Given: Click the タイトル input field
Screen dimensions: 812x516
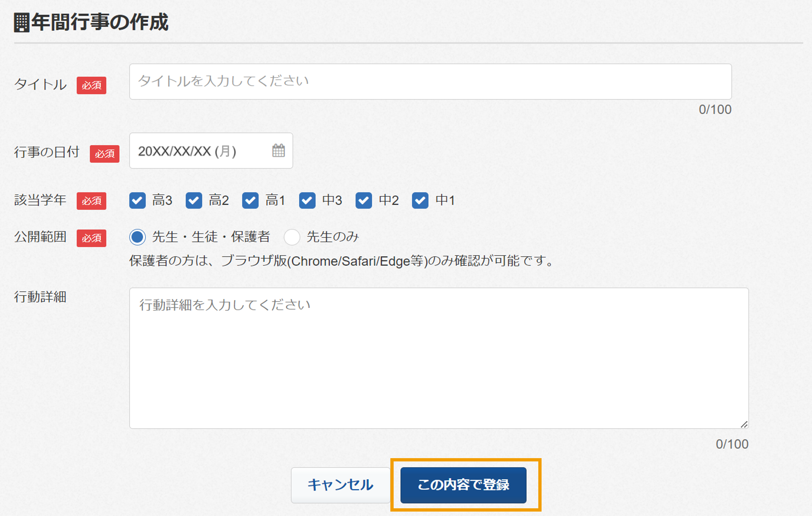Looking at the screenshot, I should click(430, 82).
